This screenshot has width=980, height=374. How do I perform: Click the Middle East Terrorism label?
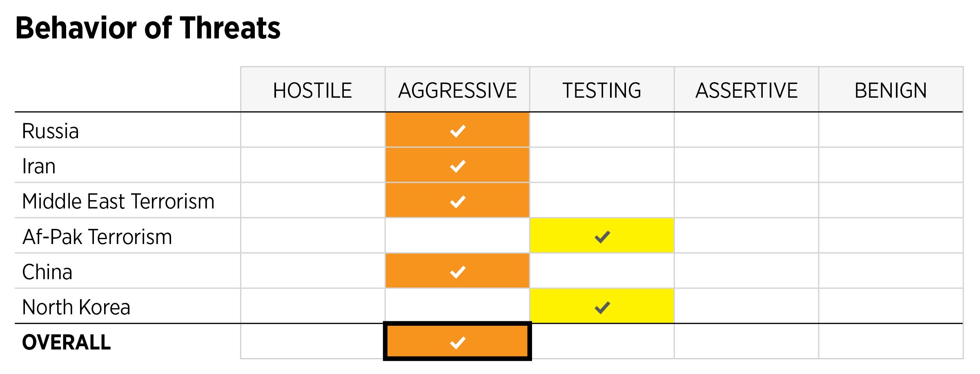coord(118,202)
